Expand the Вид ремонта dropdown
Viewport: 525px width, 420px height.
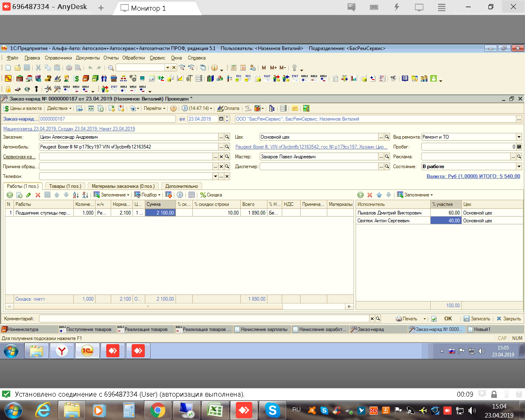[x=519, y=137]
